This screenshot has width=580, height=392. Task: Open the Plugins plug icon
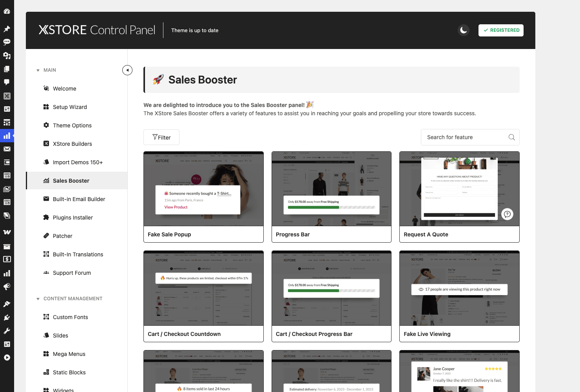pyautogui.click(x=7, y=317)
